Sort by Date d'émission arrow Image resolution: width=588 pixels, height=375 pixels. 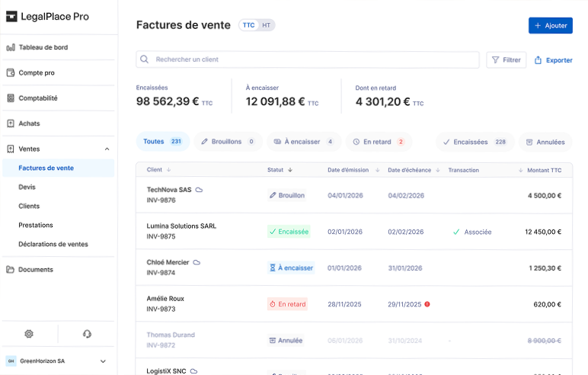pyautogui.click(x=378, y=170)
